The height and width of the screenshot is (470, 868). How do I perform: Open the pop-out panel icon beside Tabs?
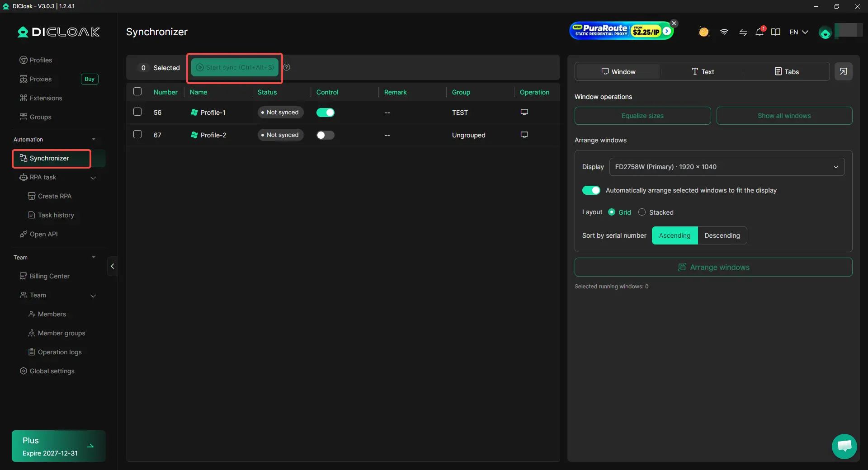click(x=844, y=71)
